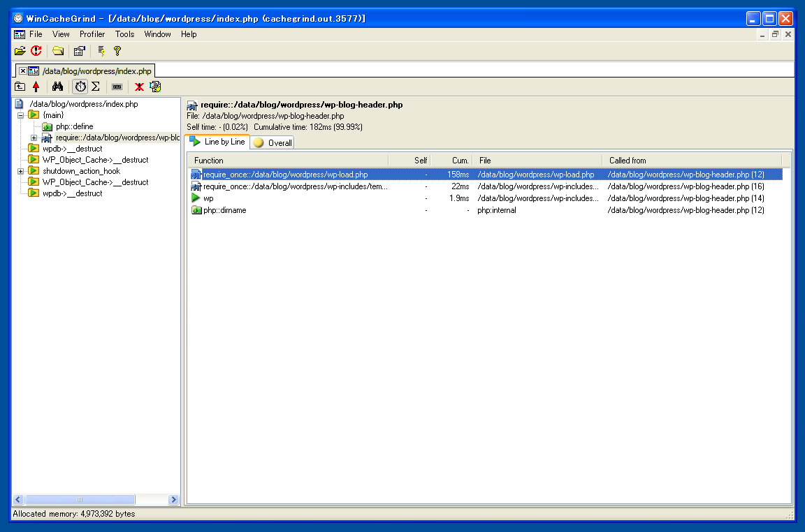This screenshot has width=805, height=532.
Task: Click the yellow question mark help icon
Action: 117,51
